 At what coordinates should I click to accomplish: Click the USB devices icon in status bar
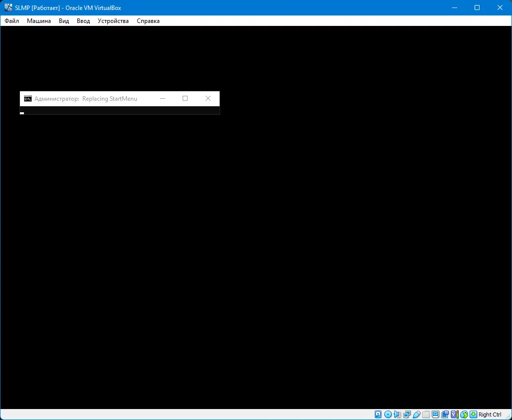pyautogui.click(x=417, y=414)
